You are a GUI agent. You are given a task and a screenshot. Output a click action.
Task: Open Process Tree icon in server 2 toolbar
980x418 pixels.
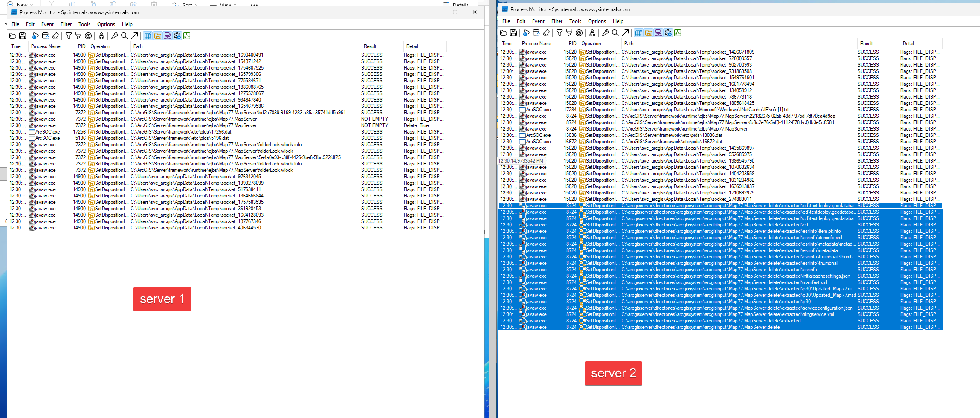pos(592,33)
